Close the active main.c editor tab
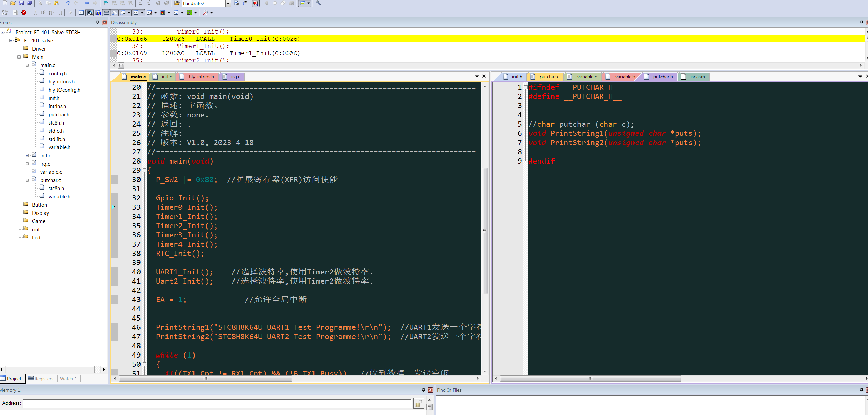The width and height of the screenshot is (868, 415). tap(484, 76)
